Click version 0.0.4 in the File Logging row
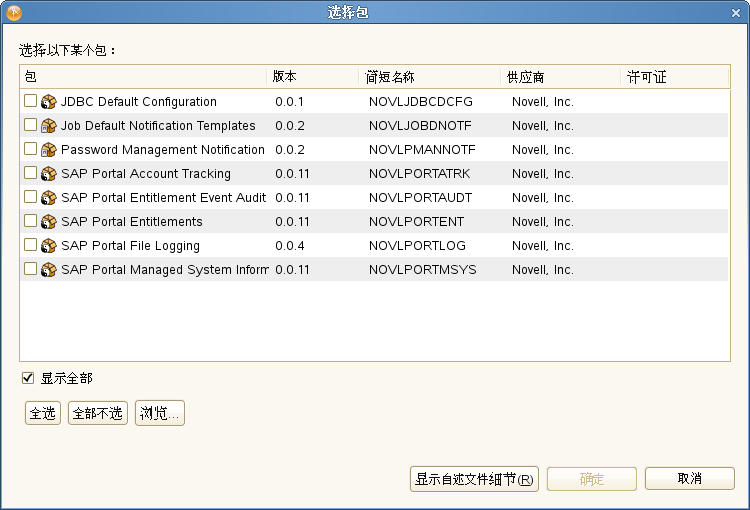This screenshot has width=750, height=510. 290,245
